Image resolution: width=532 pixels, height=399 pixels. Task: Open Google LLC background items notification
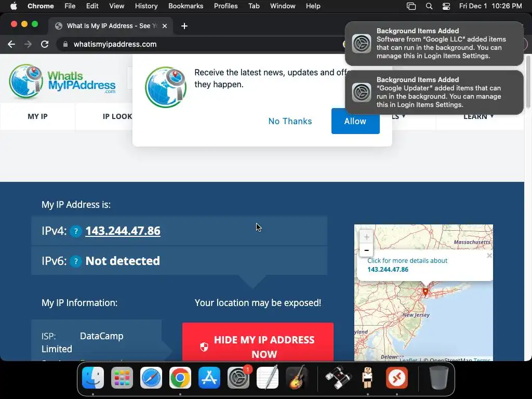[434, 44]
